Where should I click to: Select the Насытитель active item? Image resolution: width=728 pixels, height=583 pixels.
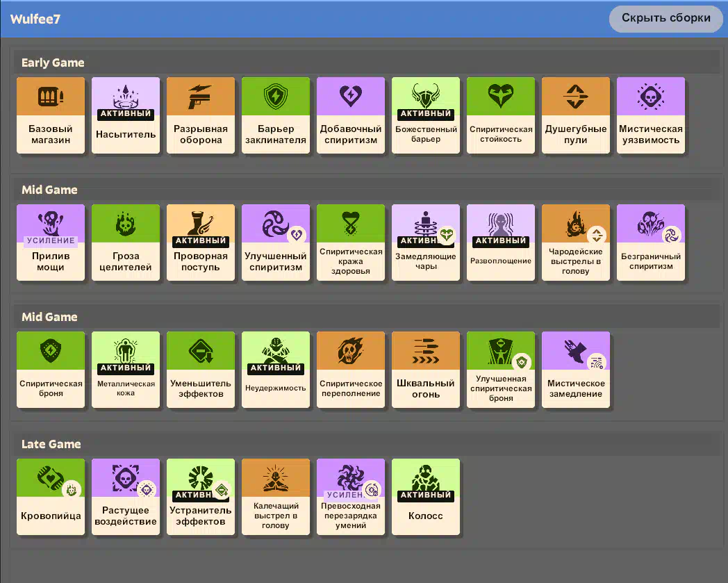[x=126, y=115]
